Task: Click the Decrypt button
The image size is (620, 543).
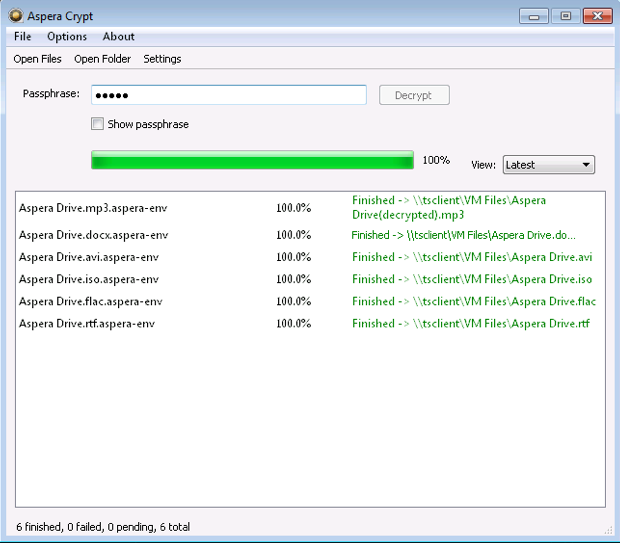Action: pos(414,95)
